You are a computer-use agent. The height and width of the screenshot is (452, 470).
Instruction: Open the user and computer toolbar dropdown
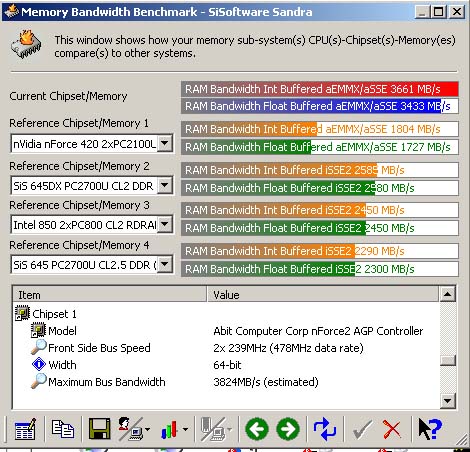147,429
